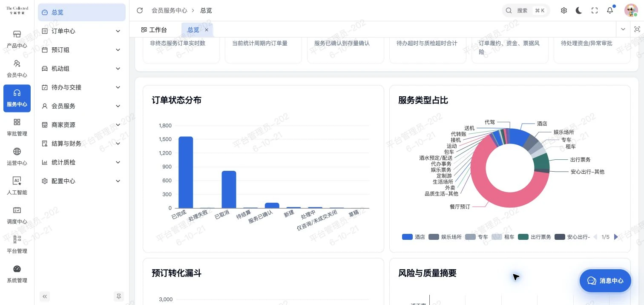Close the 总览 tab
Screen dimensions: 644x305
(207, 30)
